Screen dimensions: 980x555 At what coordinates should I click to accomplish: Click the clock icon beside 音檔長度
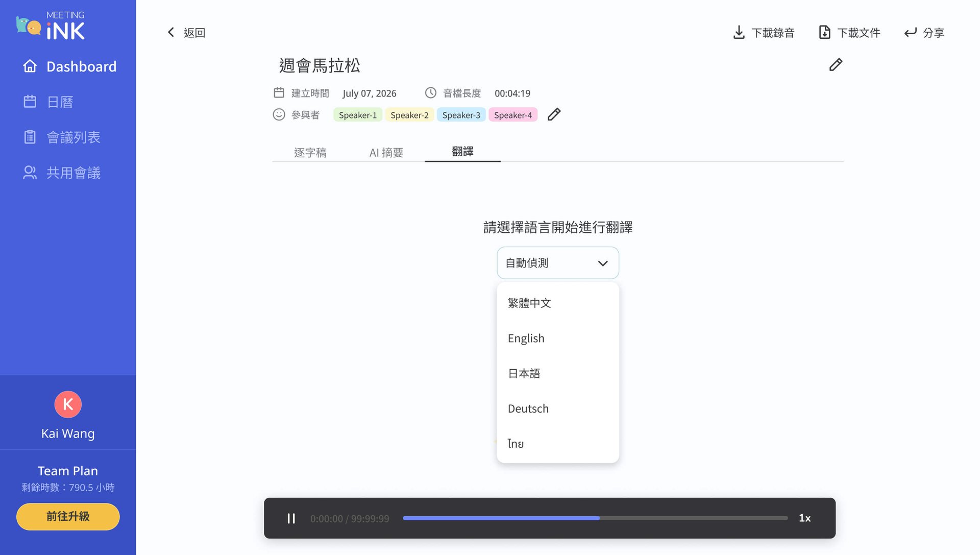point(431,93)
